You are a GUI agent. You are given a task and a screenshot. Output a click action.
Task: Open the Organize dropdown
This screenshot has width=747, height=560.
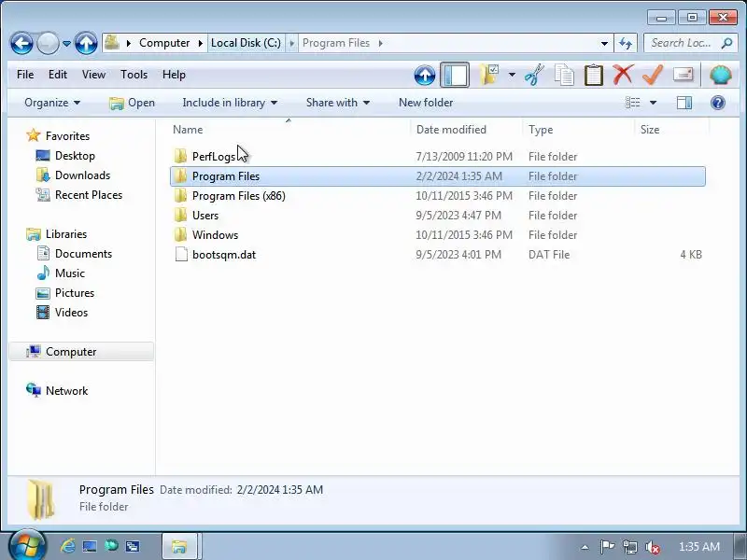(52, 103)
